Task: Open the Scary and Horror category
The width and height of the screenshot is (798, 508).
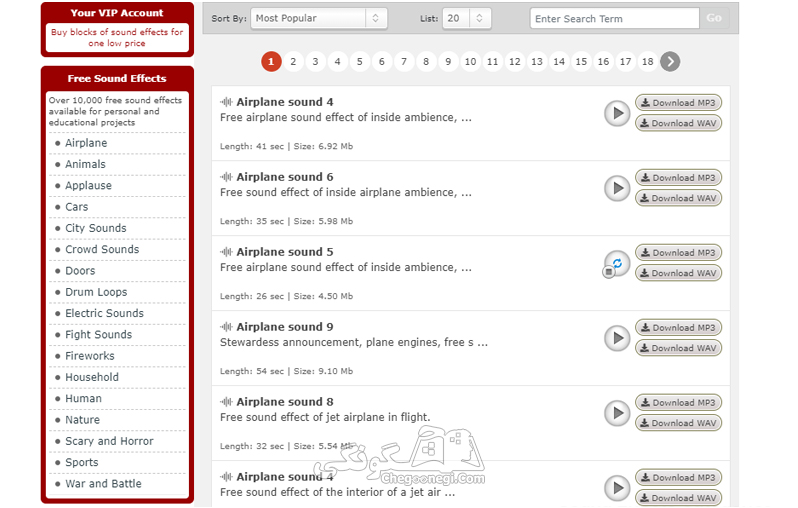Action: pos(109,441)
